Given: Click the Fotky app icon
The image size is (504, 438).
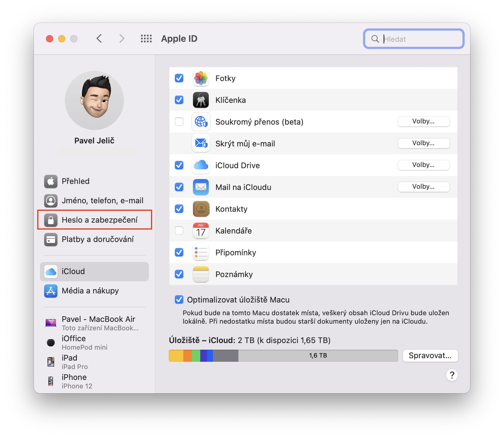Looking at the screenshot, I should pyautogui.click(x=201, y=78).
